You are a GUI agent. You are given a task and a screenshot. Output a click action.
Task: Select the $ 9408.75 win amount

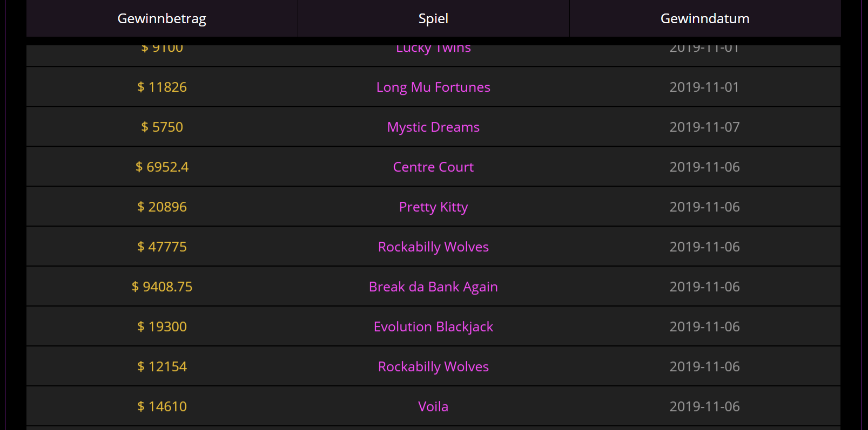162,287
